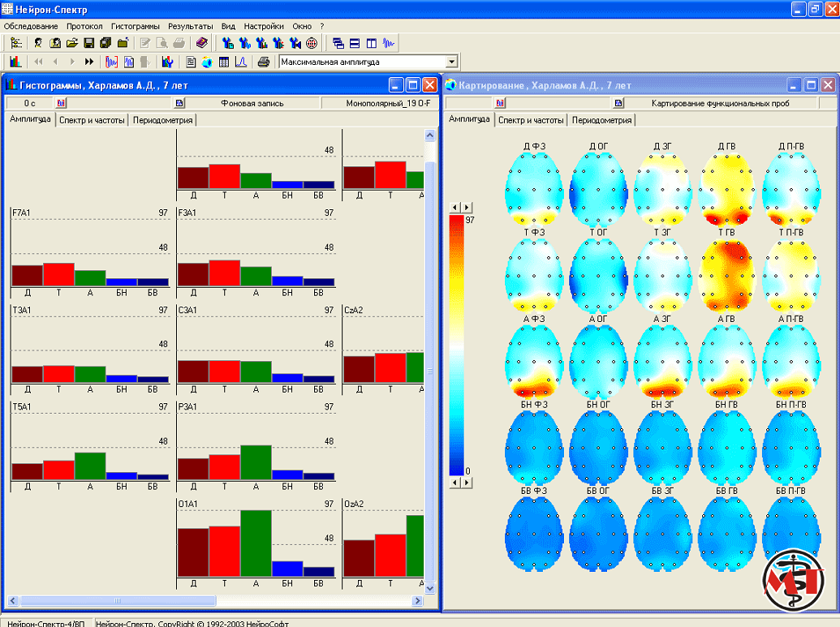Screen dimensions: 840x627
Task: Click the cascade windows icon
Action: [x=338, y=43]
